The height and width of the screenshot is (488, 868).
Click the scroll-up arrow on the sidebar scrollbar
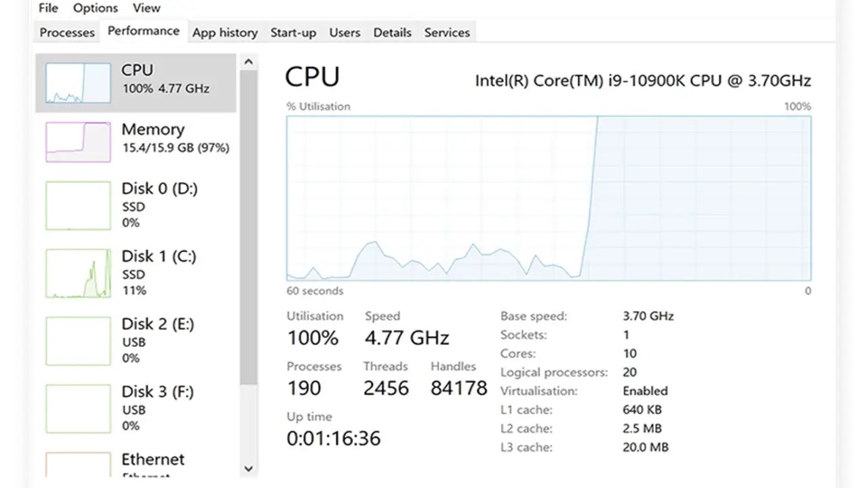pos(248,61)
